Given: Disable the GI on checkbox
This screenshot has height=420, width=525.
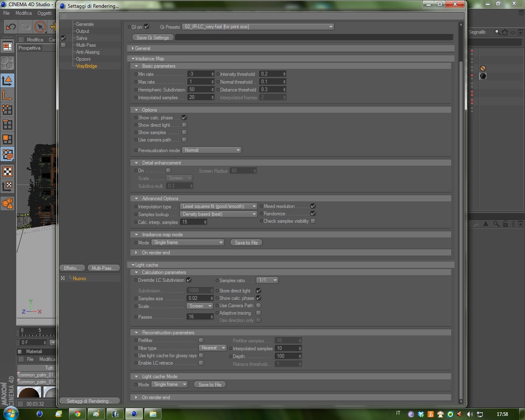Looking at the screenshot, I should point(147,27).
